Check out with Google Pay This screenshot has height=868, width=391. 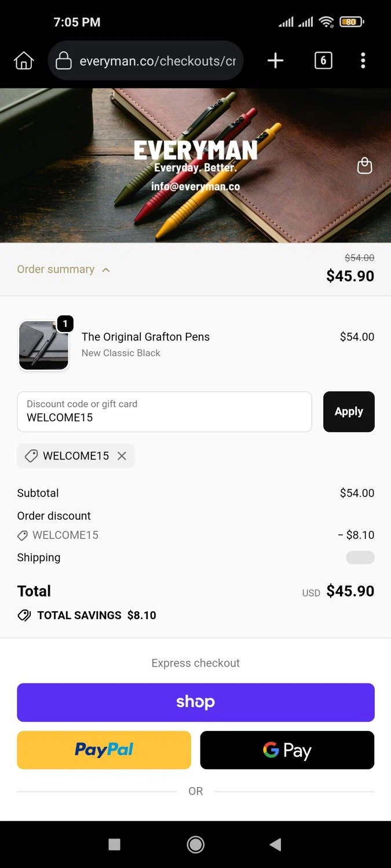pos(287,750)
